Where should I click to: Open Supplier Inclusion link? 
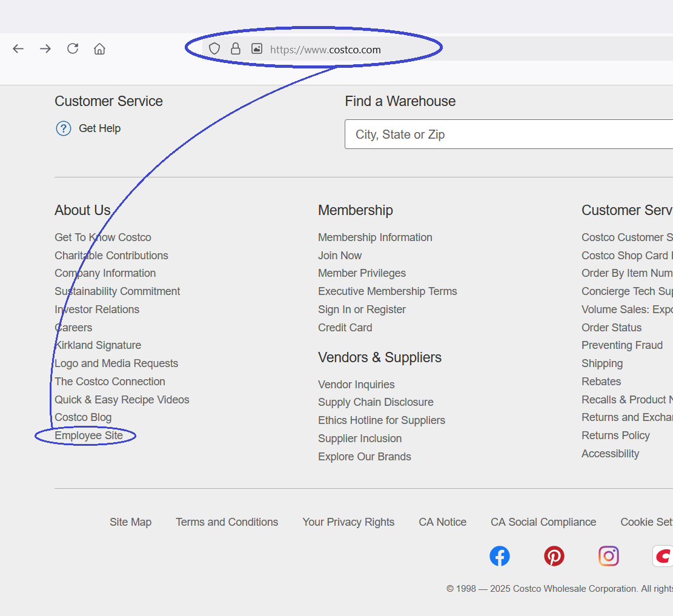tap(360, 439)
